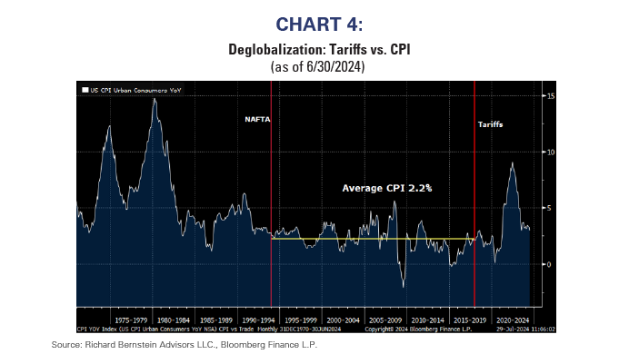Click the Tariffs annotation label

[x=492, y=123]
